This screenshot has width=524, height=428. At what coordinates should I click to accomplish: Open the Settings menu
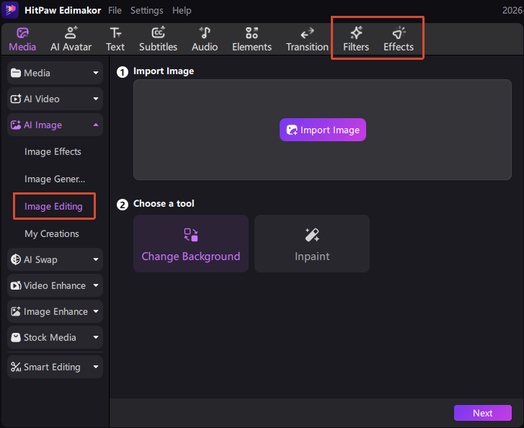147,10
